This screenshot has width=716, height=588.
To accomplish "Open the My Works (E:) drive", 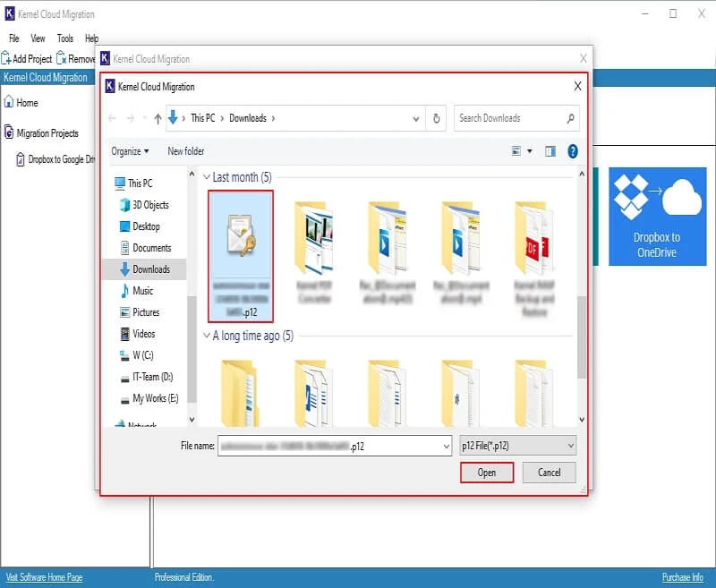I will click(x=149, y=398).
